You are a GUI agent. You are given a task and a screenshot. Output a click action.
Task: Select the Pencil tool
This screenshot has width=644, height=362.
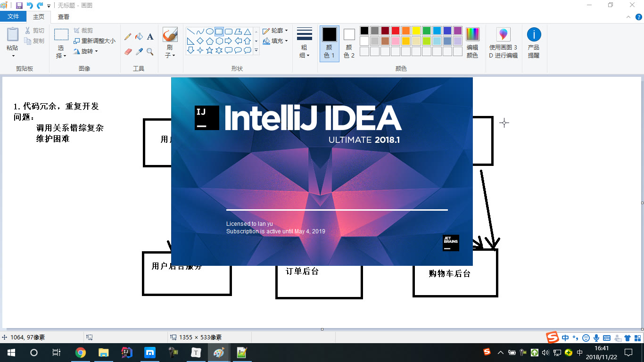coord(128,37)
